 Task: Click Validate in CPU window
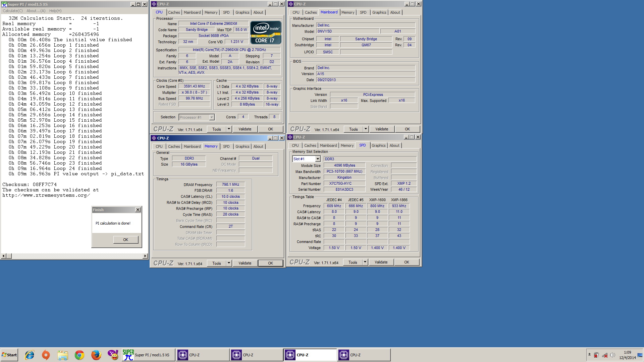[x=245, y=129]
